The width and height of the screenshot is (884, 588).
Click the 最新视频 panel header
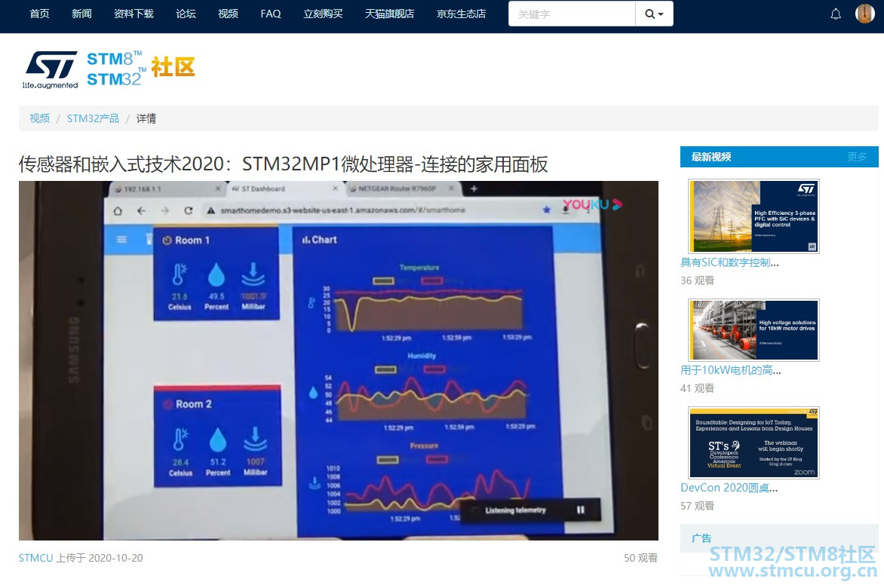(779, 157)
